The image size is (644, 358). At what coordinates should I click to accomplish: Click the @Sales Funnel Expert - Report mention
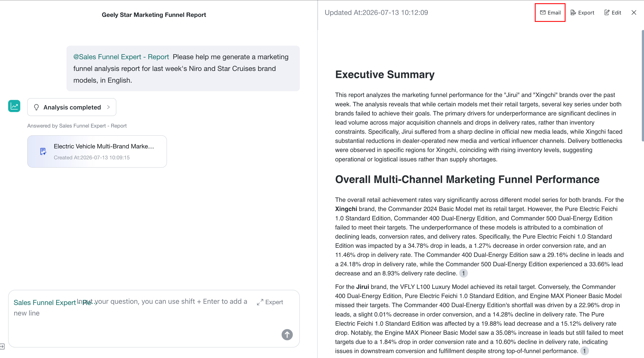point(121,57)
